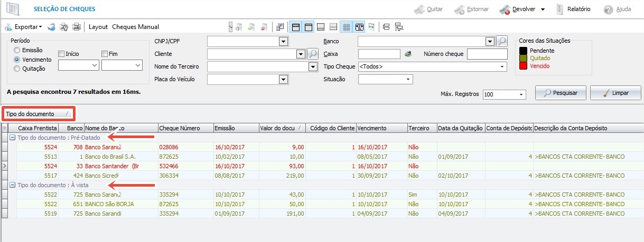The width and height of the screenshot is (644, 242).
Task: Sort by Vencimento column header
Action: (x=381, y=128)
